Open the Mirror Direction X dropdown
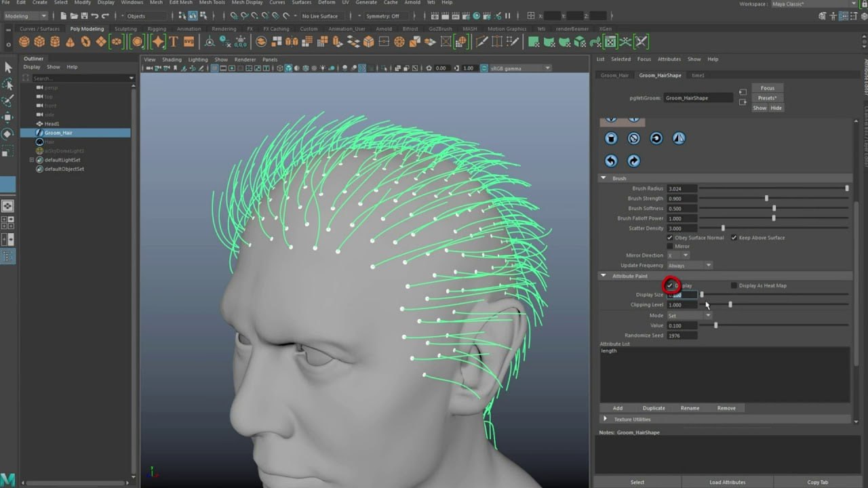Viewport: 868px width, 488px height. click(x=678, y=256)
